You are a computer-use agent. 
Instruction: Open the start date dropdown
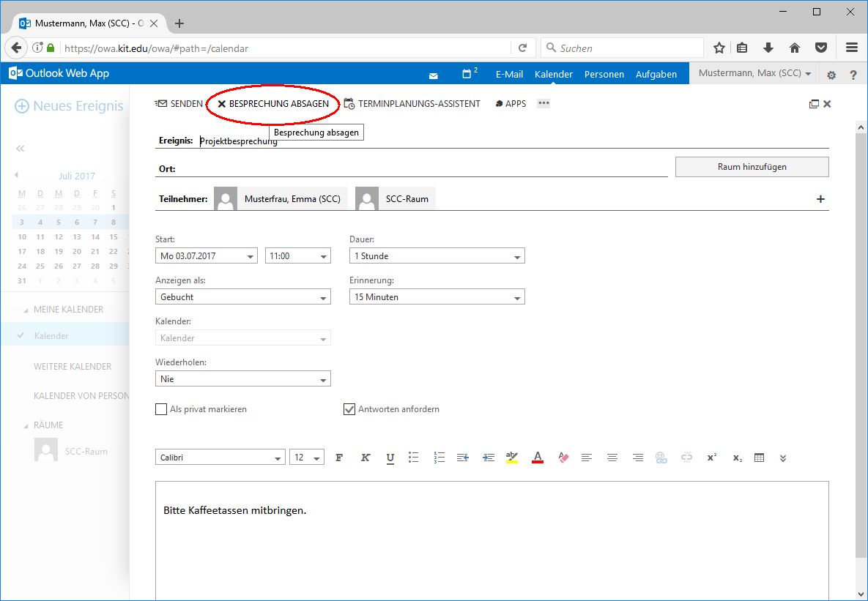pos(207,255)
